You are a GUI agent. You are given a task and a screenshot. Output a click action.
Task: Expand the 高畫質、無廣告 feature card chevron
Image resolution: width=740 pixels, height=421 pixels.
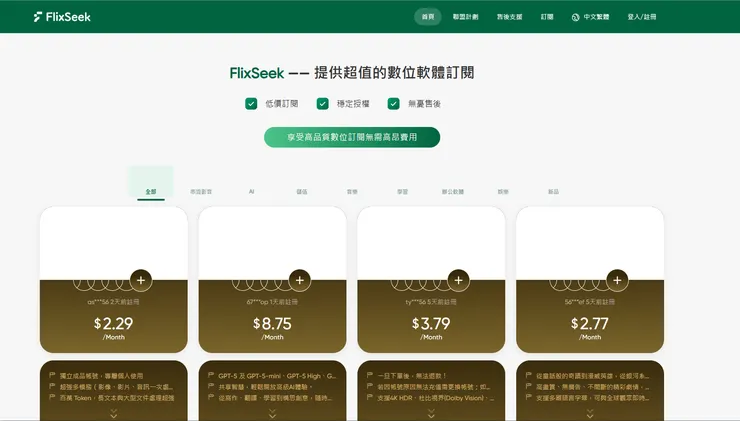(x=590, y=414)
